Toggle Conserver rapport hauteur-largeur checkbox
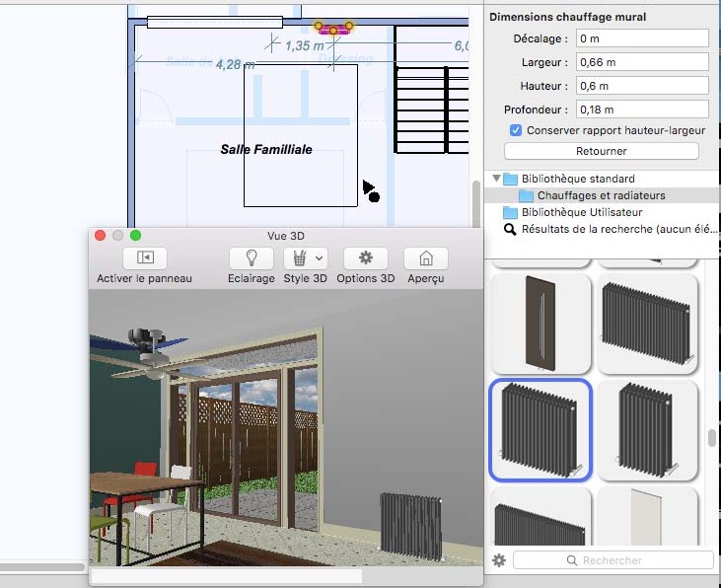721x588 pixels. [515, 130]
